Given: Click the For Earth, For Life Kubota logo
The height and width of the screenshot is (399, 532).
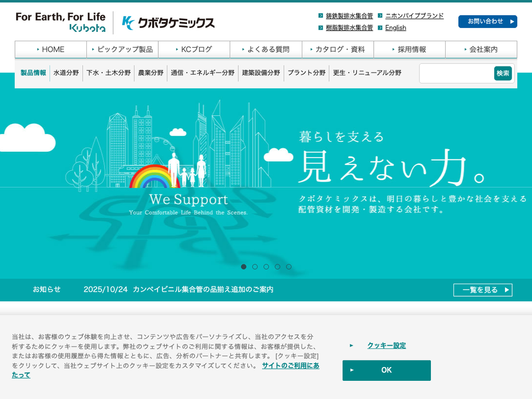Looking at the screenshot, I should click(x=61, y=23).
